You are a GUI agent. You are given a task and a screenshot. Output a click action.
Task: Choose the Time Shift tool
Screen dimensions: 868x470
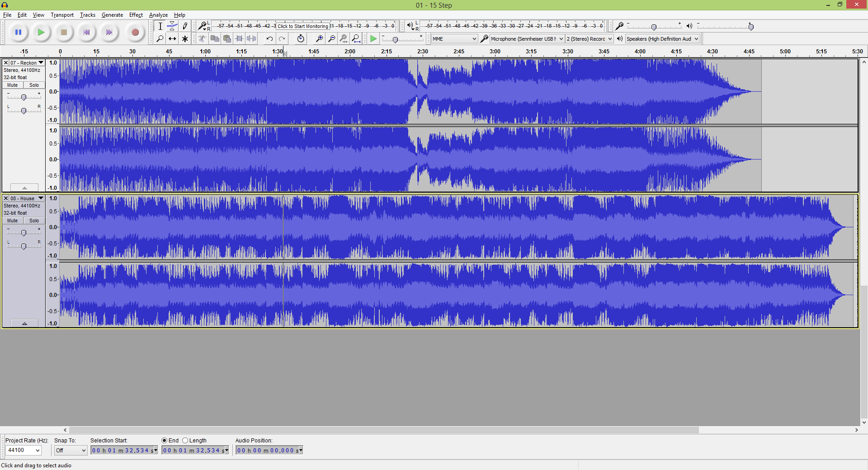[172, 39]
